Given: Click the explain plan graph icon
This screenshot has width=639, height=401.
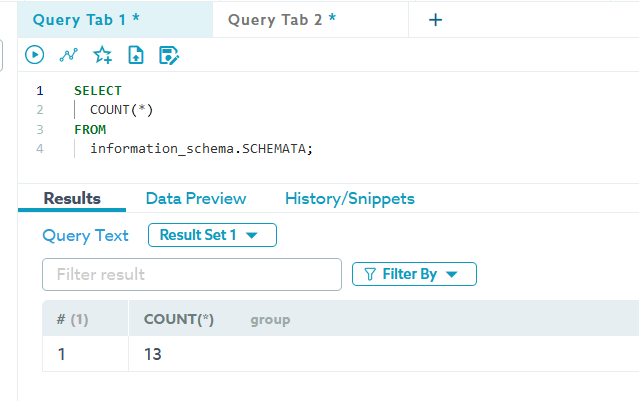Looking at the screenshot, I should pos(68,55).
